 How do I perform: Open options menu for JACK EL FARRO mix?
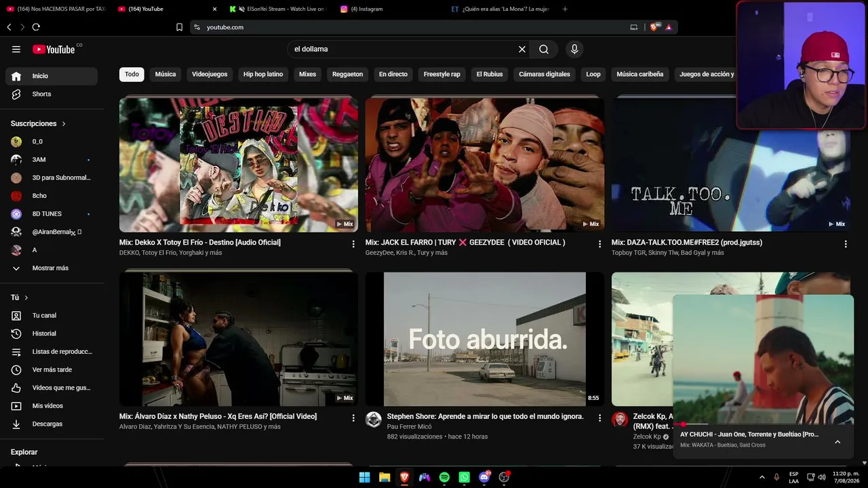[x=599, y=244]
